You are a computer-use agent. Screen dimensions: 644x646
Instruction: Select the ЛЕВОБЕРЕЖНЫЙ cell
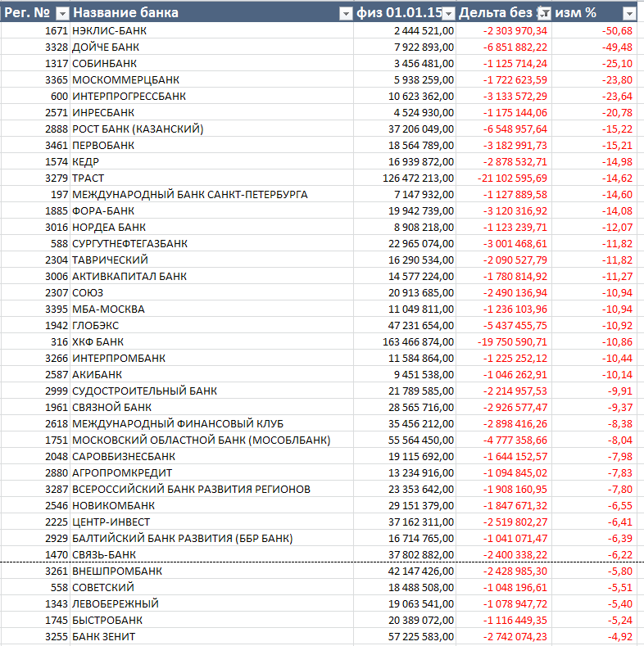[211, 603]
